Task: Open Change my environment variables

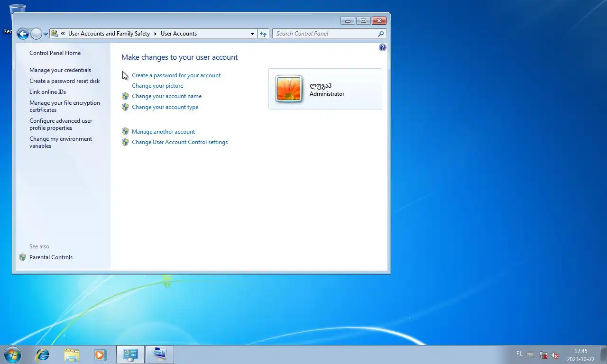Action: point(61,142)
